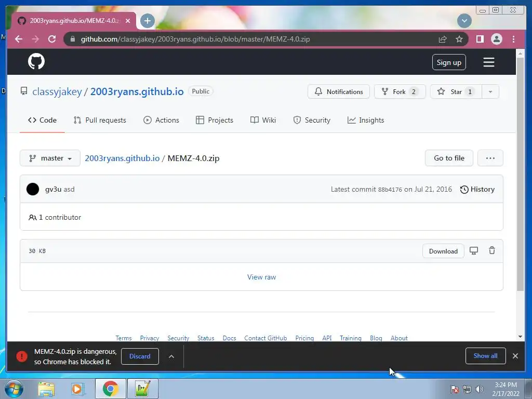The width and height of the screenshot is (532, 399).
Task: Click the share page icon in address bar
Action: 443,39
